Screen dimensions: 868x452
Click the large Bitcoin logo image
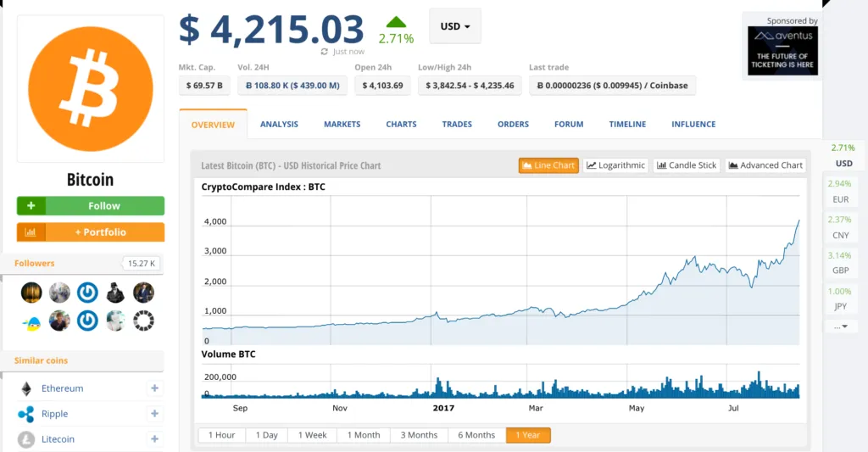[x=90, y=89]
